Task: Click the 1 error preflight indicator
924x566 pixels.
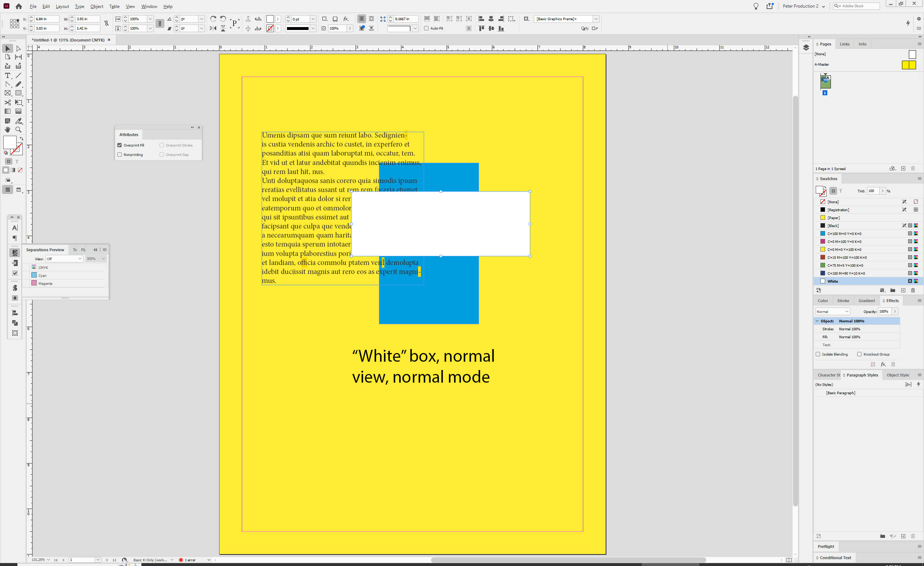Action: 187,560
